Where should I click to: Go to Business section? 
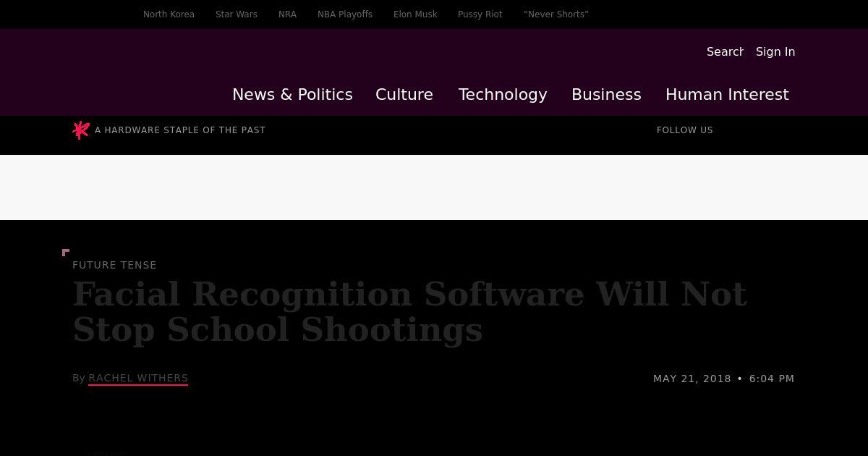pos(606,95)
